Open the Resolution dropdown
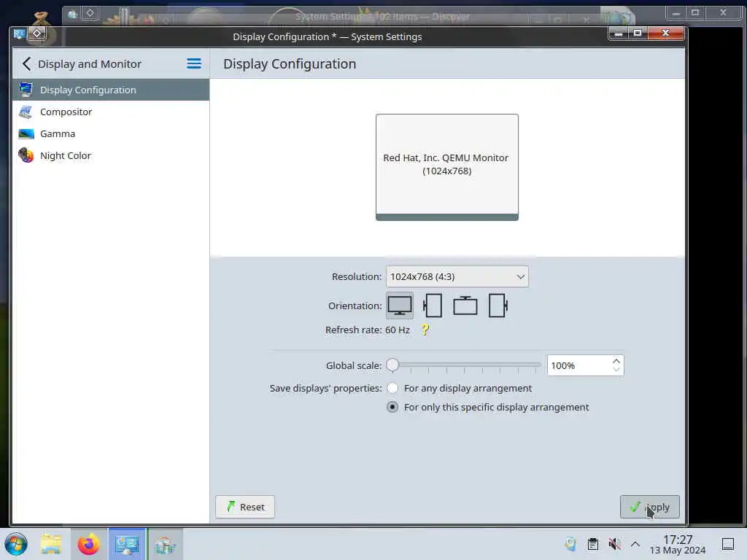Viewport: 747px width, 560px height. [x=457, y=276]
